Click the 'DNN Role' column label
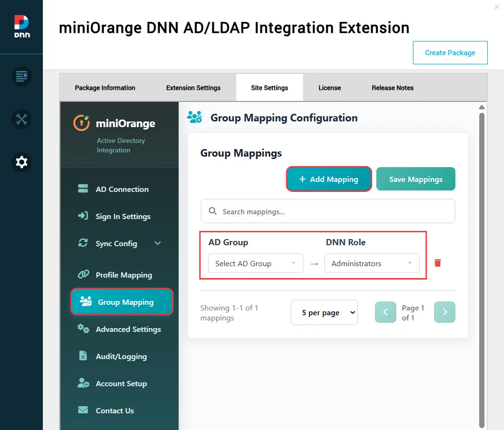The height and width of the screenshot is (430, 504). point(345,242)
